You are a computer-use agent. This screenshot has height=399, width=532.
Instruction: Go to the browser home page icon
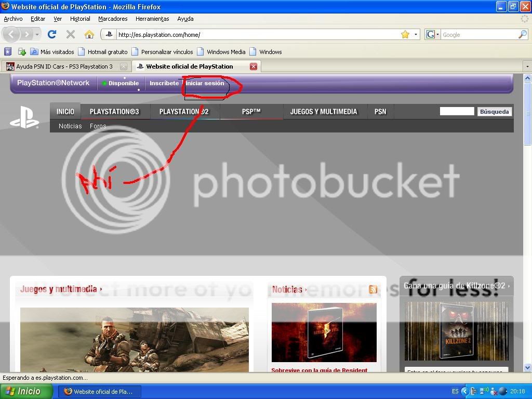tap(89, 35)
